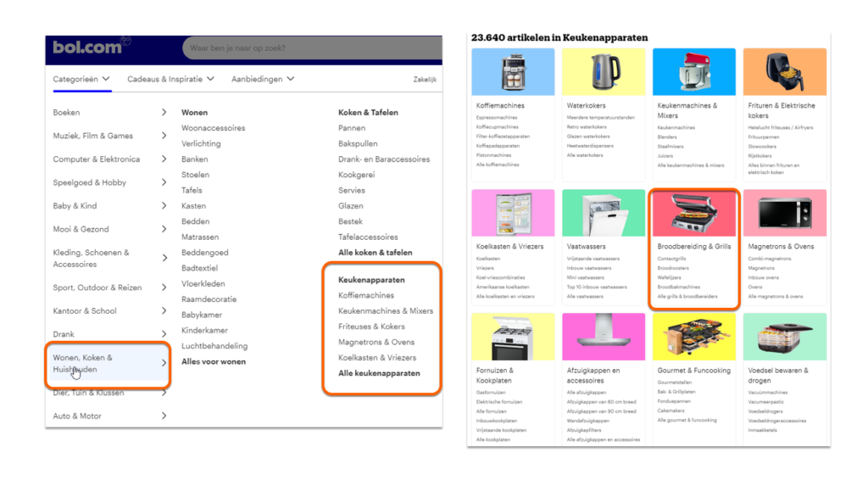Viewport: 868px width, 491px height.
Task: Open Gasfornuizen sublink
Action: pos(491,393)
